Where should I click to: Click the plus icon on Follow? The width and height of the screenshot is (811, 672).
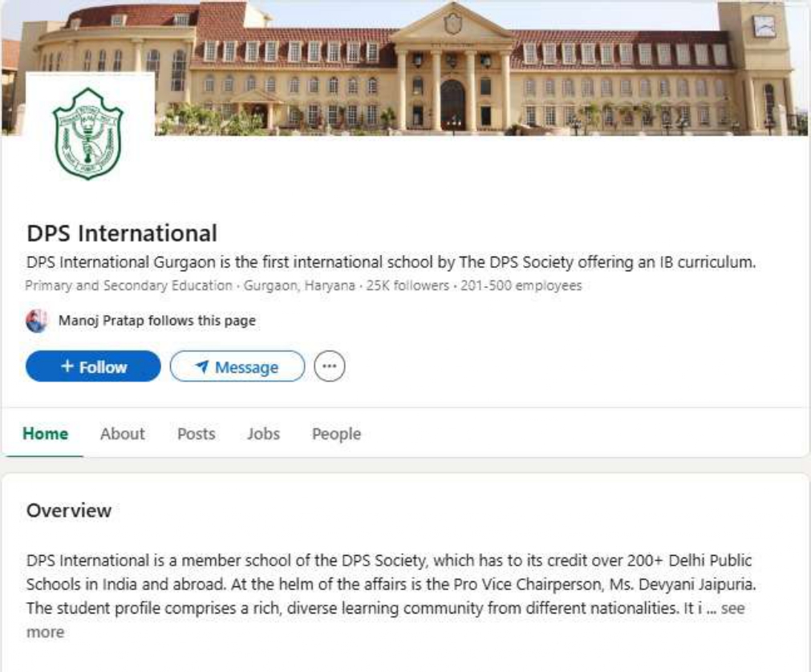tap(67, 366)
